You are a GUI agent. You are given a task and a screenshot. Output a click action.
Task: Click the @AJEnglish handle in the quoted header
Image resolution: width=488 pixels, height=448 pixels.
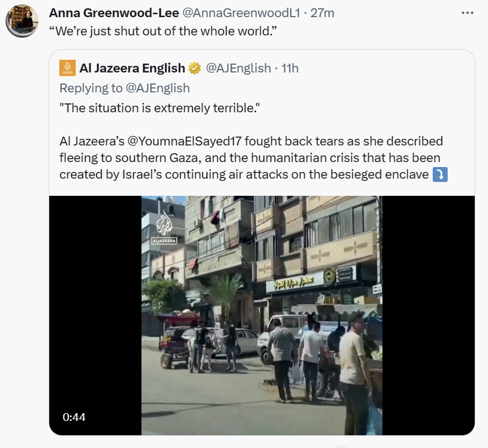click(x=238, y=68)
